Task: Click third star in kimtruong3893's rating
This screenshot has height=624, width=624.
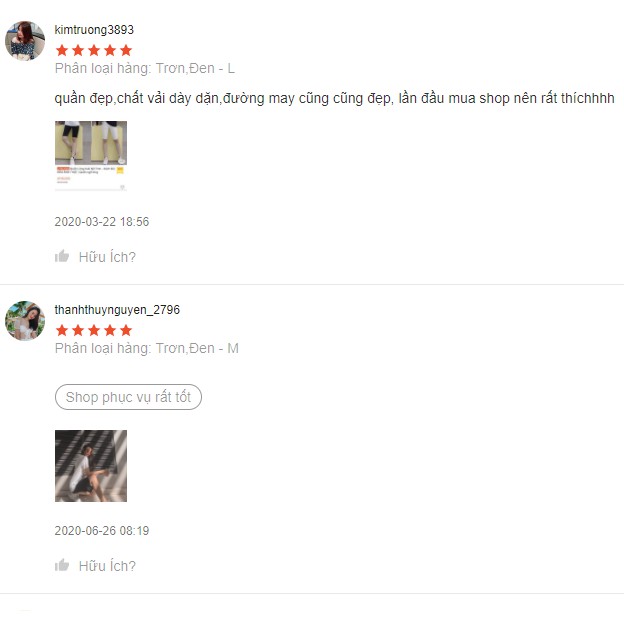Action: point(94,51)
